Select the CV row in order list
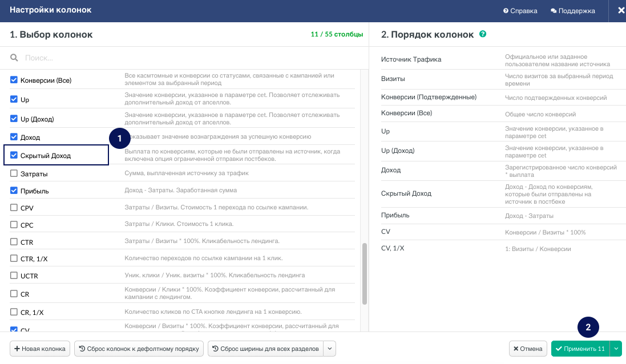The image size is (626, 364). (503, 232)
